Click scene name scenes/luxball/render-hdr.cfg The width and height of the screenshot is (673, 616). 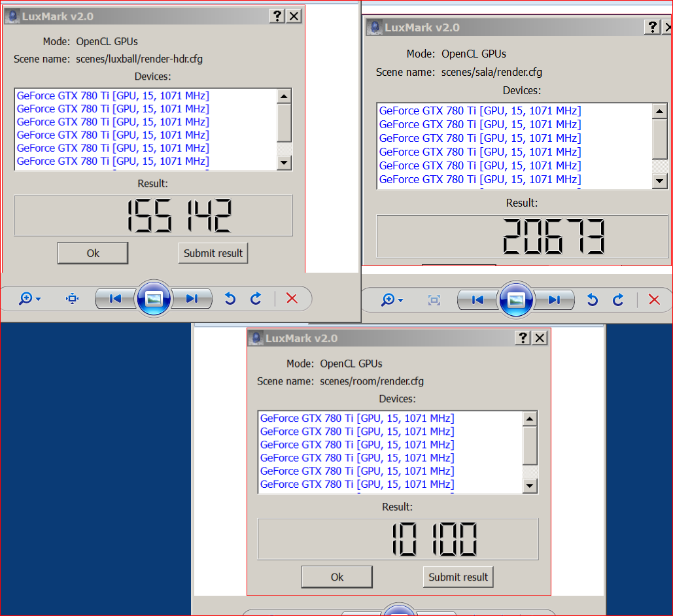pos(139,59)
